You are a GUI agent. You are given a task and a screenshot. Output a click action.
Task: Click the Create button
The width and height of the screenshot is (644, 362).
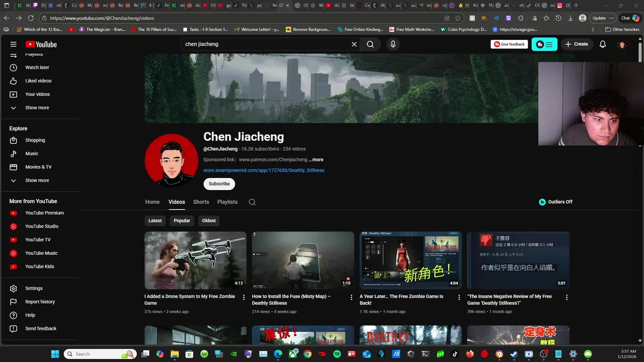(576, 44)
